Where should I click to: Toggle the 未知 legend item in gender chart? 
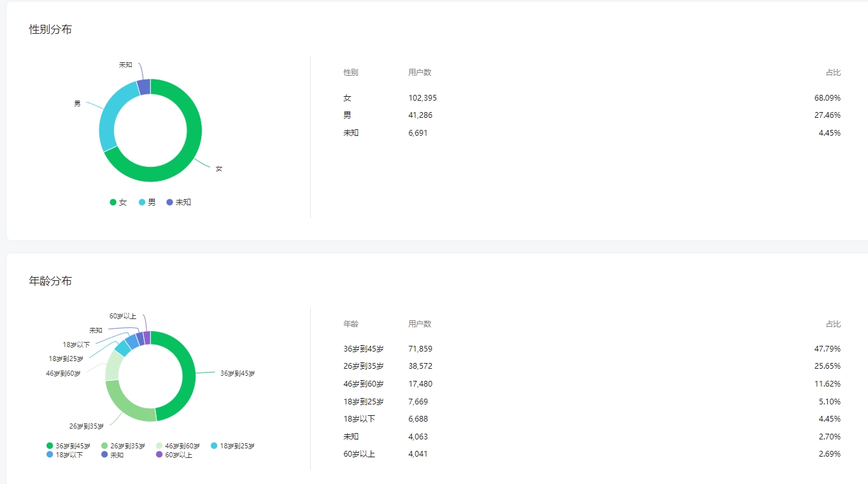[x=179, y=202]
